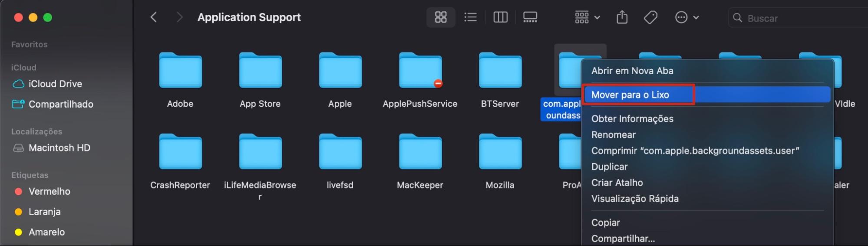Switch to gallery view
The width and height of the screenshot is (868, 246).
(x=530, y=17)
